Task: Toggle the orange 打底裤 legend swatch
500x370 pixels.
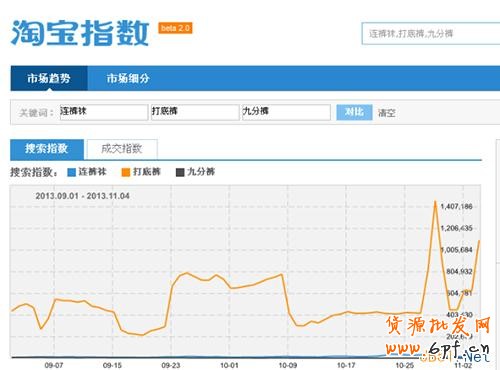Action: coord(126,172)
